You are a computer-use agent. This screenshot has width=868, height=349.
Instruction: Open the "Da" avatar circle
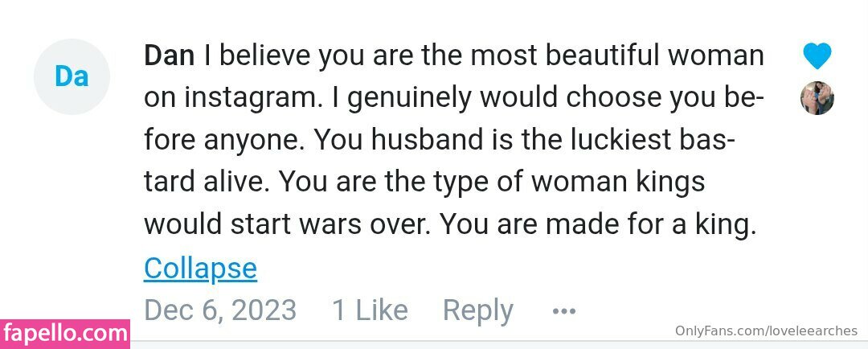(72, 76)
